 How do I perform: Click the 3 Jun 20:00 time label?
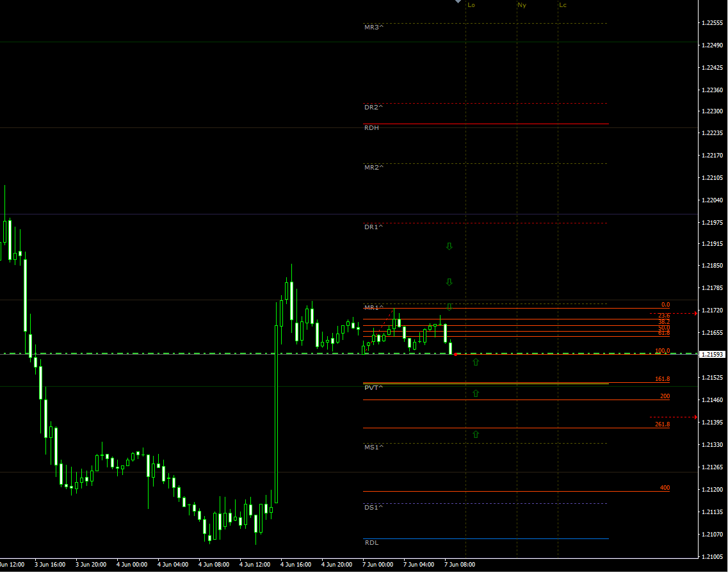pos(91,565)
